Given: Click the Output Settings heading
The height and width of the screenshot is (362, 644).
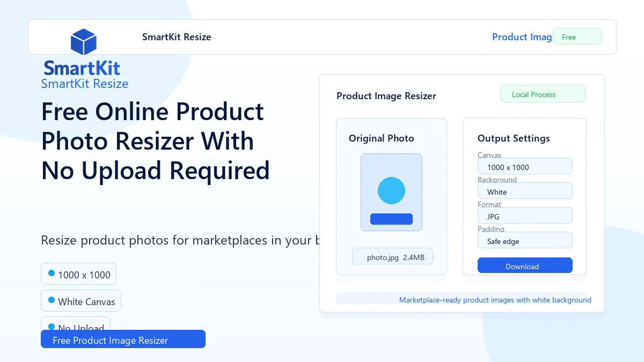Looking at the screenshot, I should click(x=514, y=138).
